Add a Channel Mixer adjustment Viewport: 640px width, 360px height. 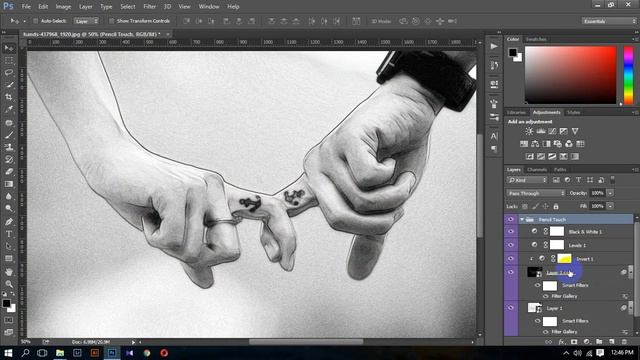pyautogui.click(x=569, y=144)
